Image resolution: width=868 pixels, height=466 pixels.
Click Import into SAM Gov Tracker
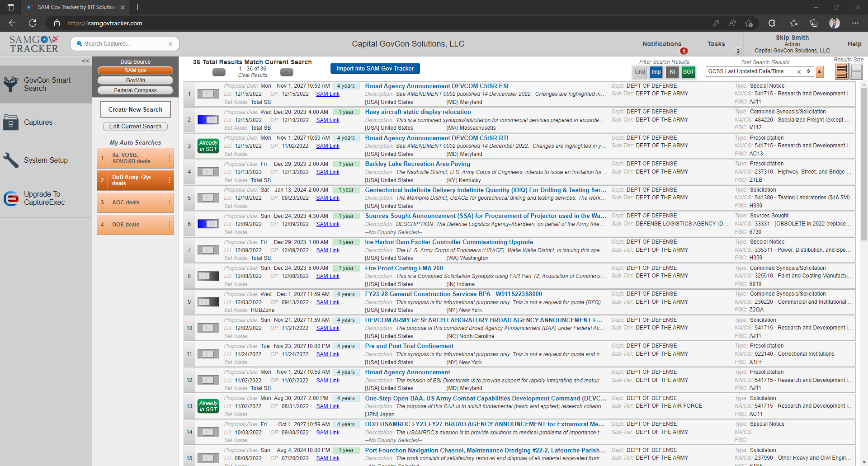coord(375,69)
